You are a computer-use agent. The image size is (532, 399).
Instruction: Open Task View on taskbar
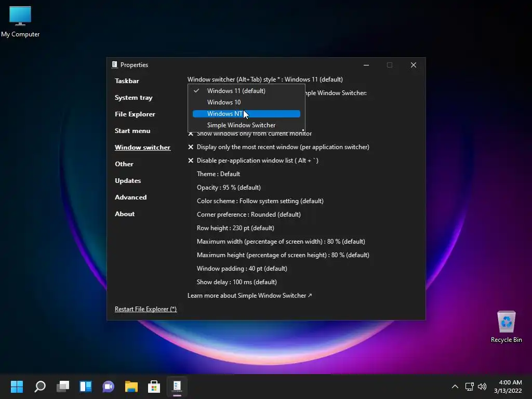[63, 387]
